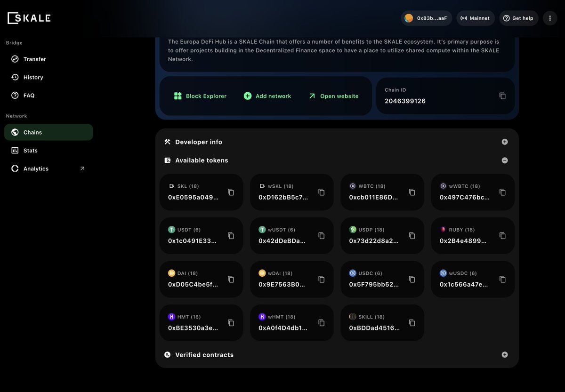565x392 pixels.
Task: Open the FAQ page
Action: point(48,95)
